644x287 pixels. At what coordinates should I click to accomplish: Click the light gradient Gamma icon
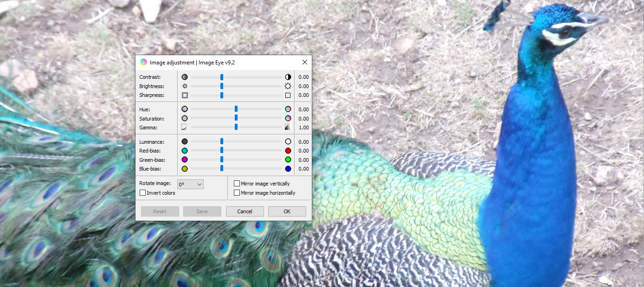(185, 128)
